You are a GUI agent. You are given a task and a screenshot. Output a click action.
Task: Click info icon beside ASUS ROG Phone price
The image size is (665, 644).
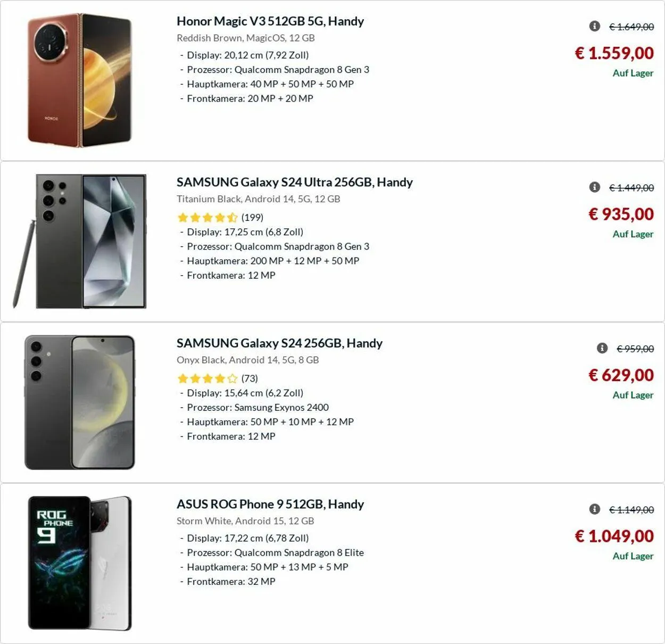[x=595, y=509]
